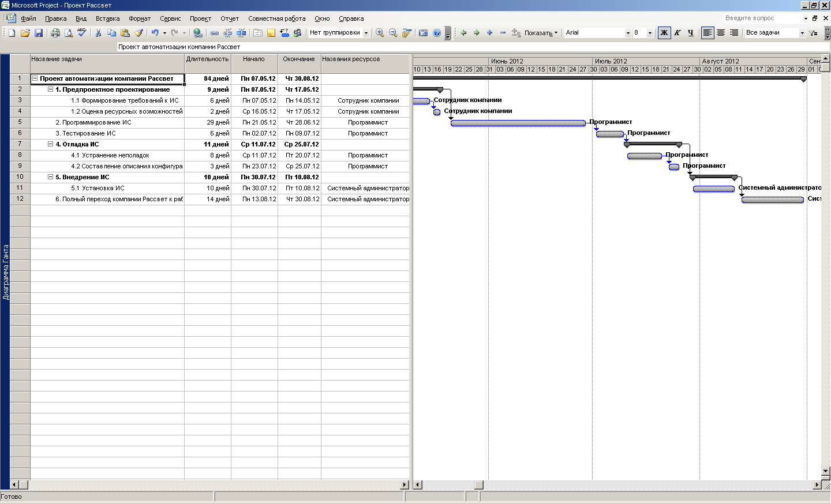This screenshot has width=831, height=504.
Task: Create a new project file
Action: coord(12,33)
